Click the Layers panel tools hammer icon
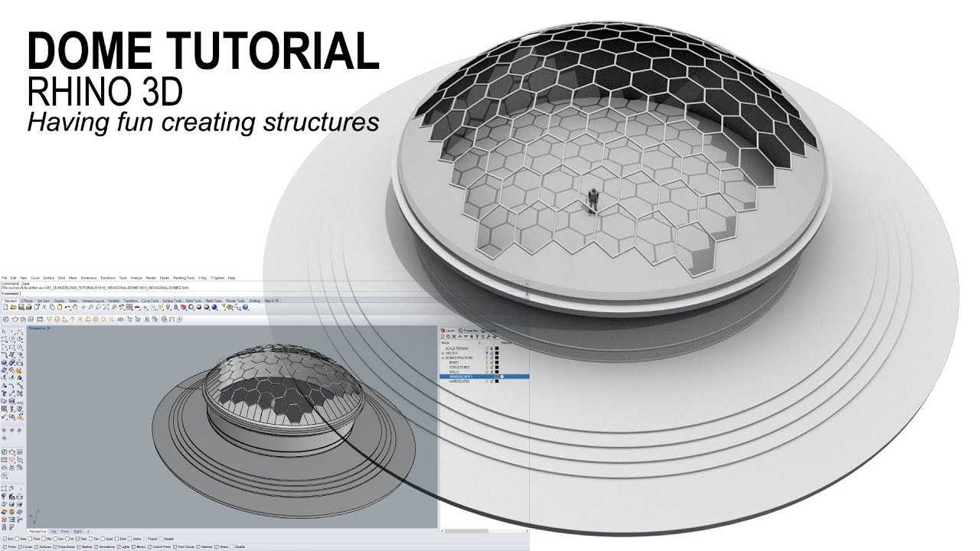This screenshot has height=551, width=980. point(488,336)
